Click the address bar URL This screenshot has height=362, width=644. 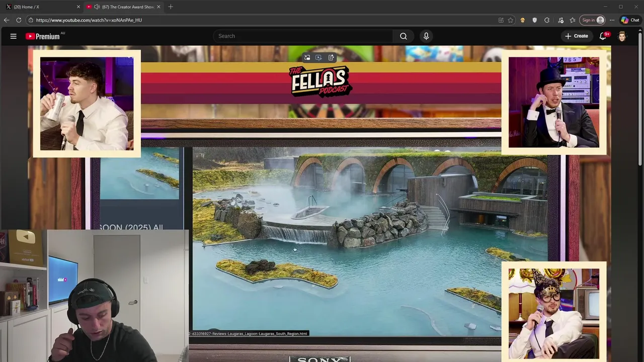(x=89, y=20)
